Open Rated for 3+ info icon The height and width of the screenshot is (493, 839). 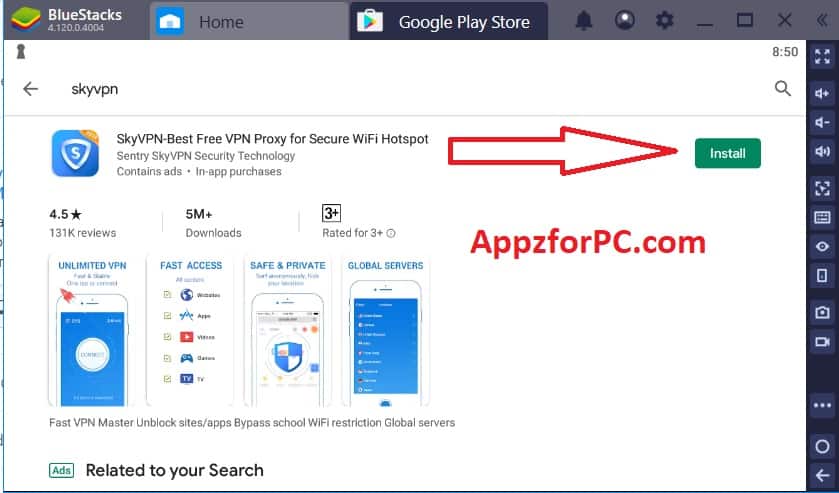[391, 233]
